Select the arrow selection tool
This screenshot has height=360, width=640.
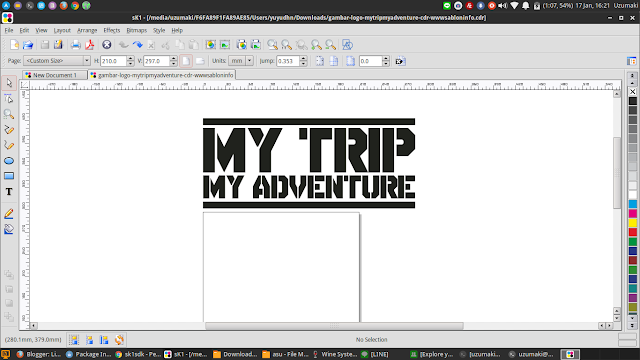pos(9,83)
